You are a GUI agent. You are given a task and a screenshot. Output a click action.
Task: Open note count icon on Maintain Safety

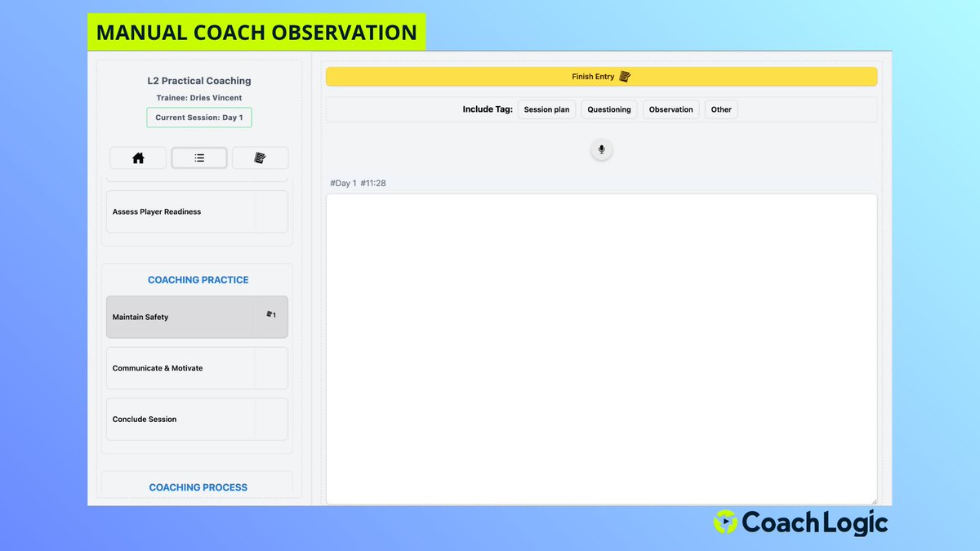271,315
